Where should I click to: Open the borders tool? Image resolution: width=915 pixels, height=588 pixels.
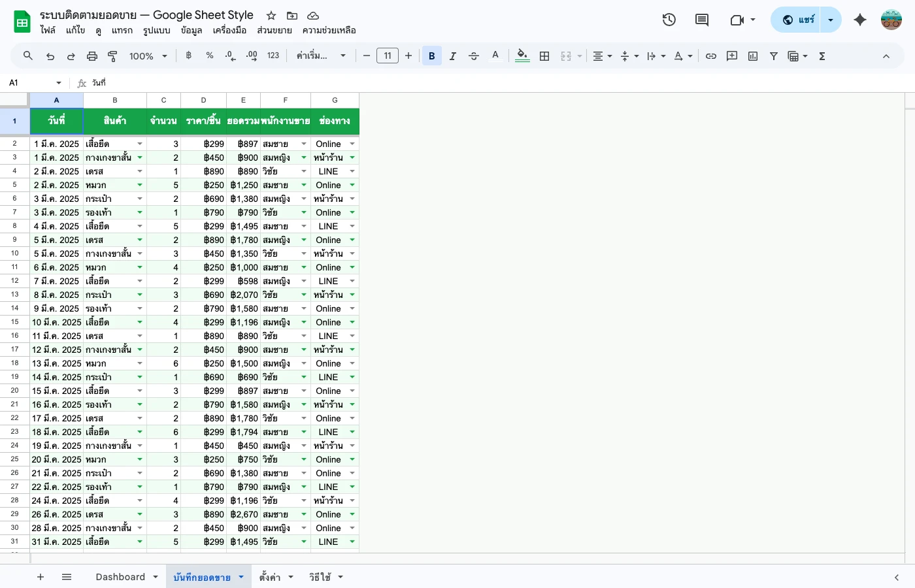[544, 56]
